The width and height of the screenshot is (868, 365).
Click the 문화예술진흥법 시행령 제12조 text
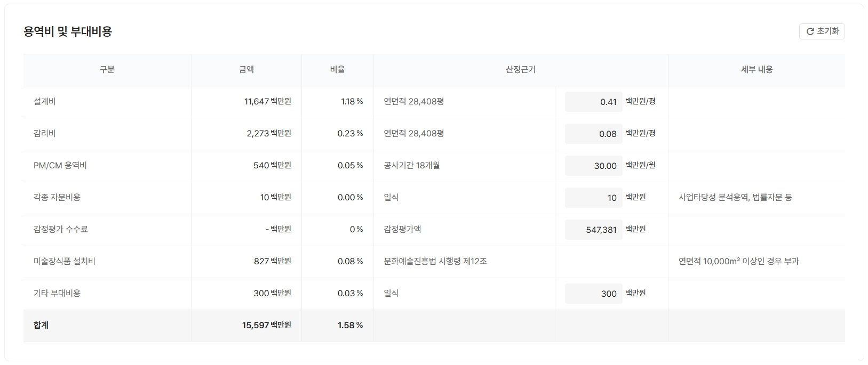pyautogui.click(x=435, y=261)
